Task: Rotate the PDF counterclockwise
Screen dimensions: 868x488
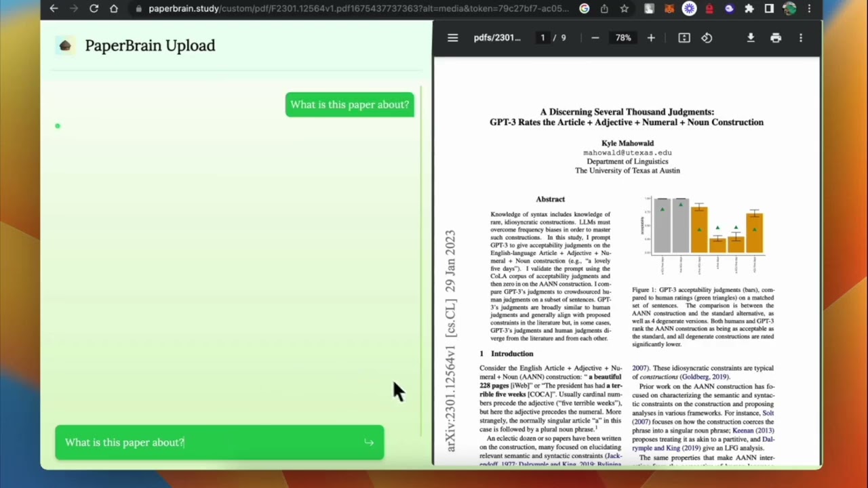Action: (x=707, y=38)
